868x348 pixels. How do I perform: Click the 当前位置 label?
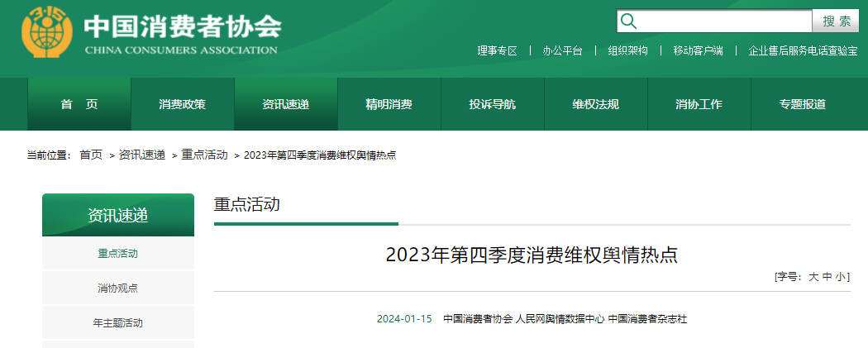(49, 155)
